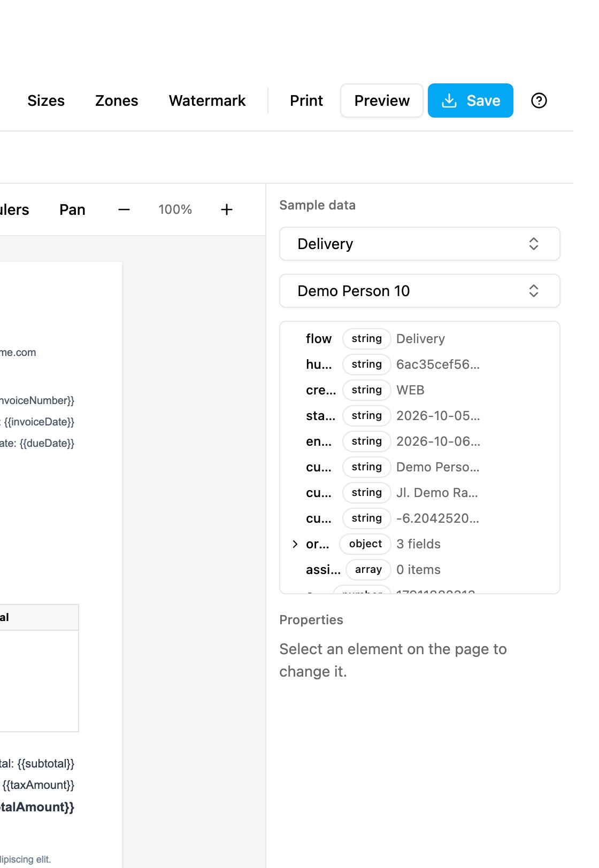This screenshot has width=599, height=868.
Task: Select the flow row value Delivery
Action: point(421,339)
